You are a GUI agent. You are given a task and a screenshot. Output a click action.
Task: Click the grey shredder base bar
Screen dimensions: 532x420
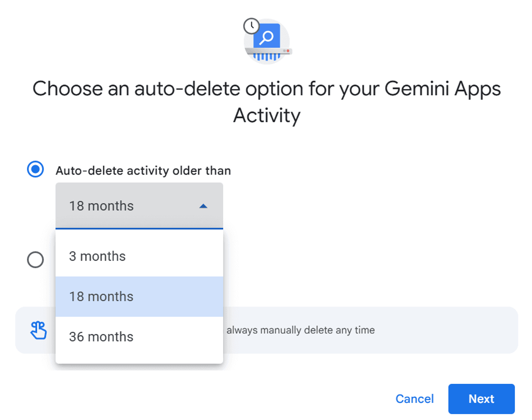click(268, 52)
